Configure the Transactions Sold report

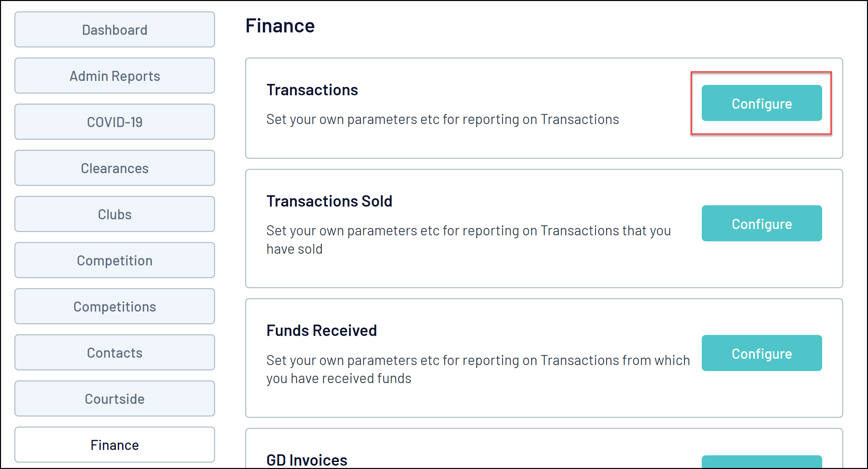coord(762,224)
